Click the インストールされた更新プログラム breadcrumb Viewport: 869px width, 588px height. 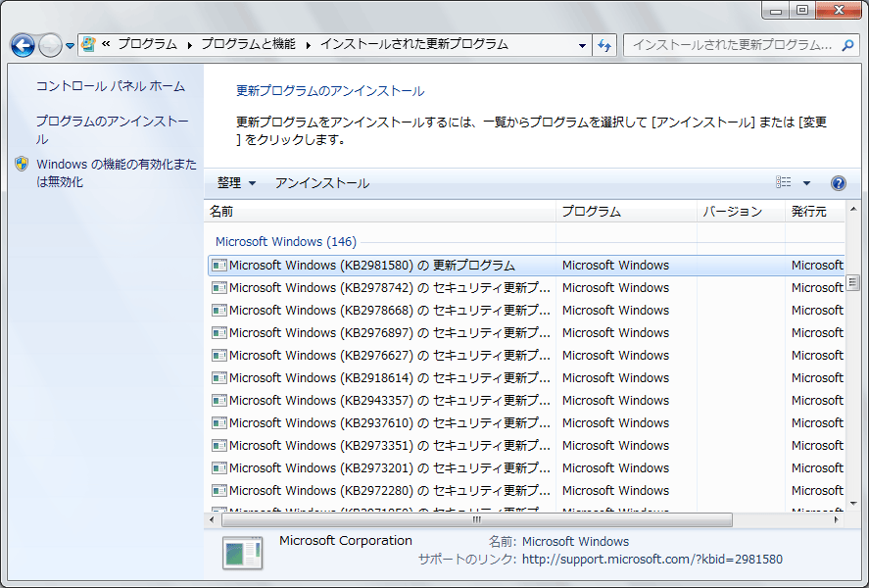[x=414, y=44]
